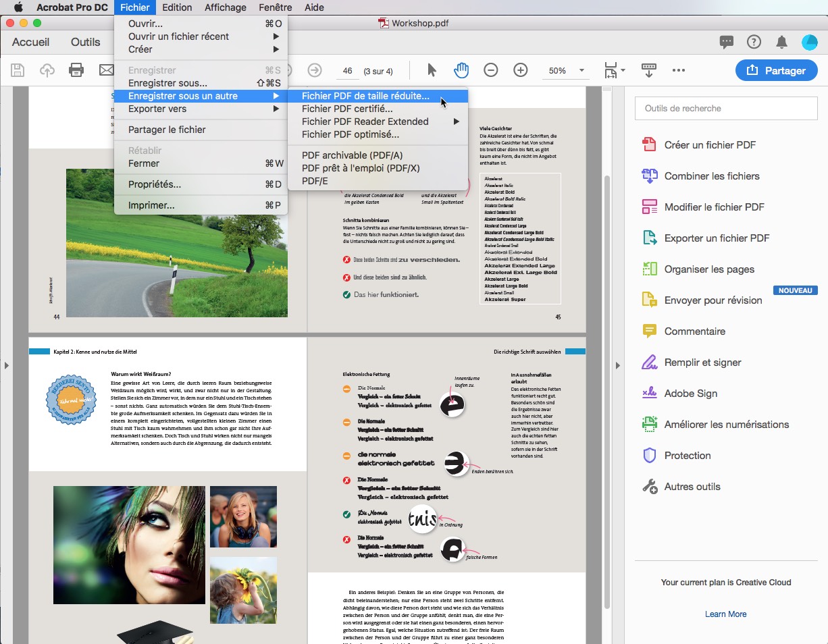Click the upload to cloud icon
Viewport: 828px width, 644px height.
click(47, 70)
